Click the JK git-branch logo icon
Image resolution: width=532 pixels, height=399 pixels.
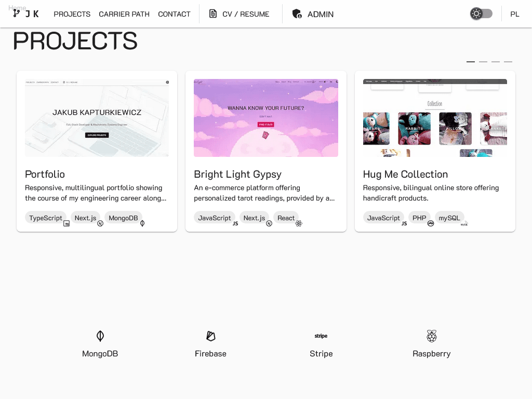(16, 14)
